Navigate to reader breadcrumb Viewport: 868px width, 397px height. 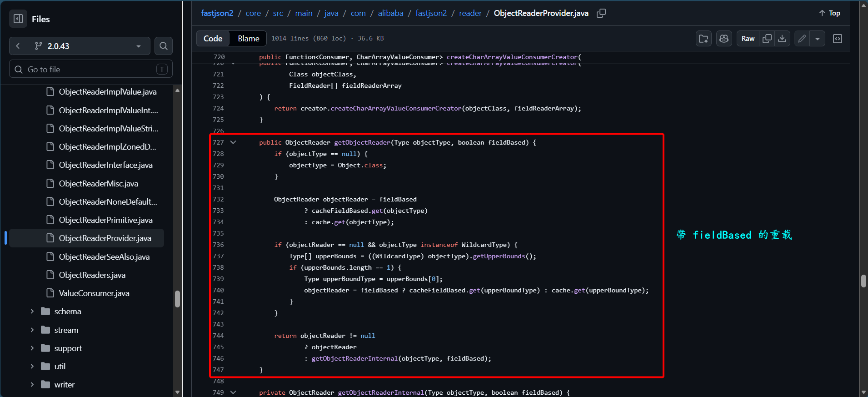point(470,13)
